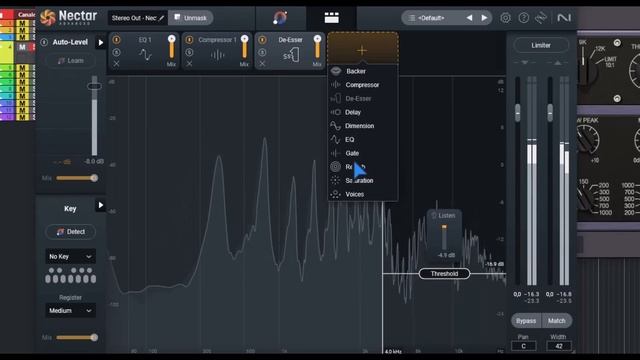Choose Gate from module menu
The height and width of the screenshot is (360, 640).
362,153
